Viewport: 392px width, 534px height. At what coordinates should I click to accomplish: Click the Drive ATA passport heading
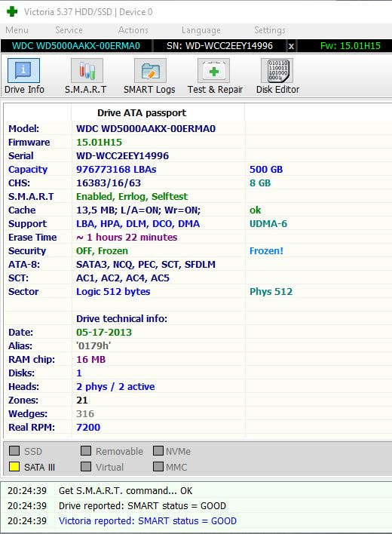pos(142,113)
